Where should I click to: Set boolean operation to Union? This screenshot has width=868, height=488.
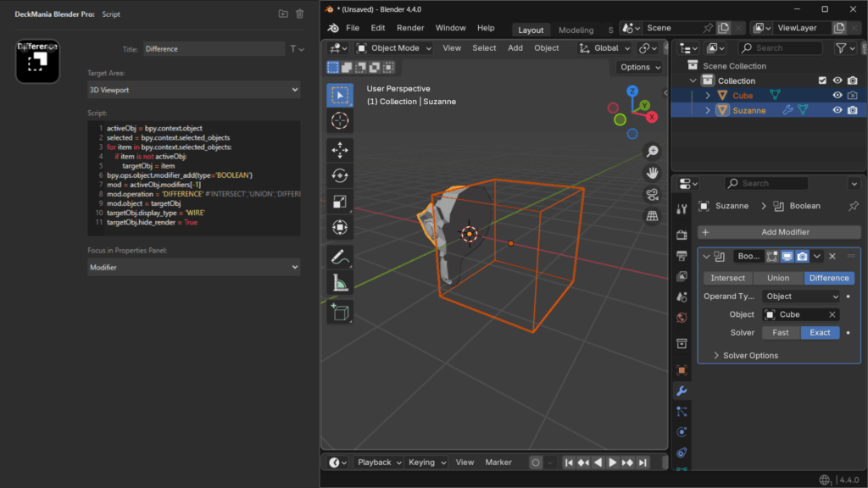click(777, 278)
